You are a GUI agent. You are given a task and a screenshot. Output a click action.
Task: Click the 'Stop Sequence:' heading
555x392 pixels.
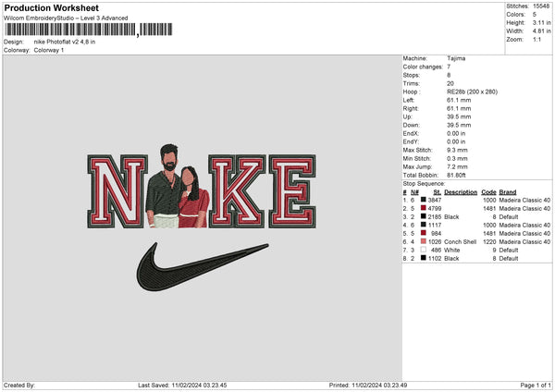424,184
